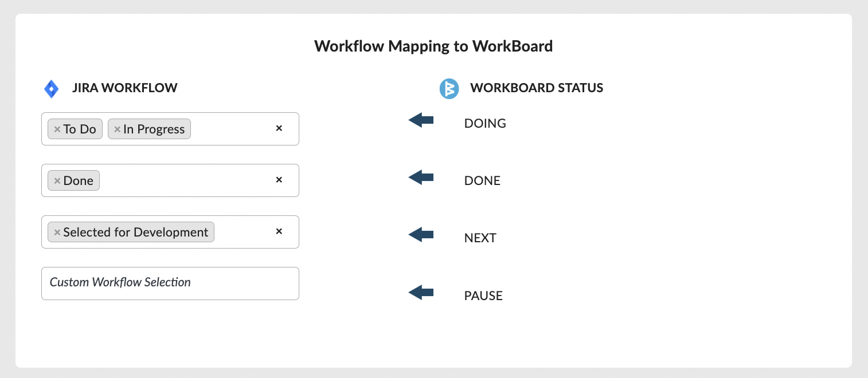
Task: Remove the Done tag
Action: point(57,181)
